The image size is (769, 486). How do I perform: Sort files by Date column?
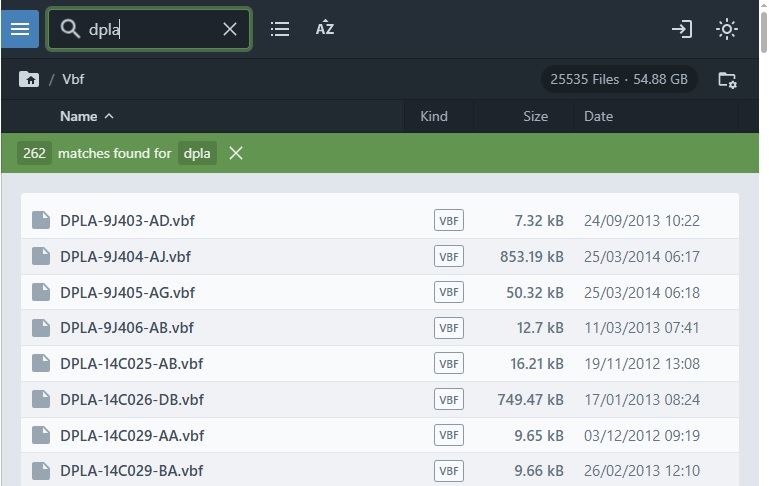tap(598, 116)
